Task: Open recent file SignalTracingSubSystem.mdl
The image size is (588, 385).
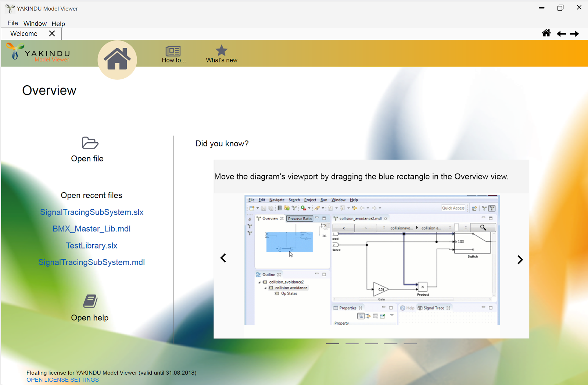Action: (x=92, y=262)
